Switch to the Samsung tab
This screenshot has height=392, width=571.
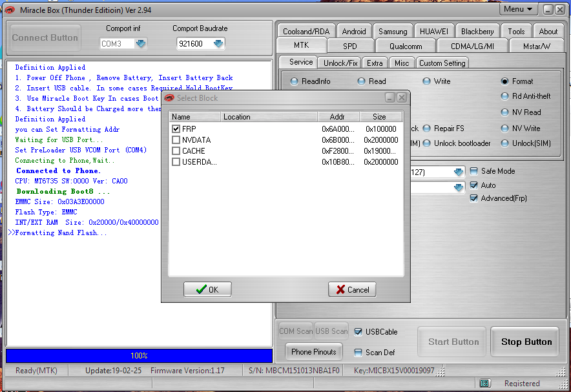coord(393,31)
